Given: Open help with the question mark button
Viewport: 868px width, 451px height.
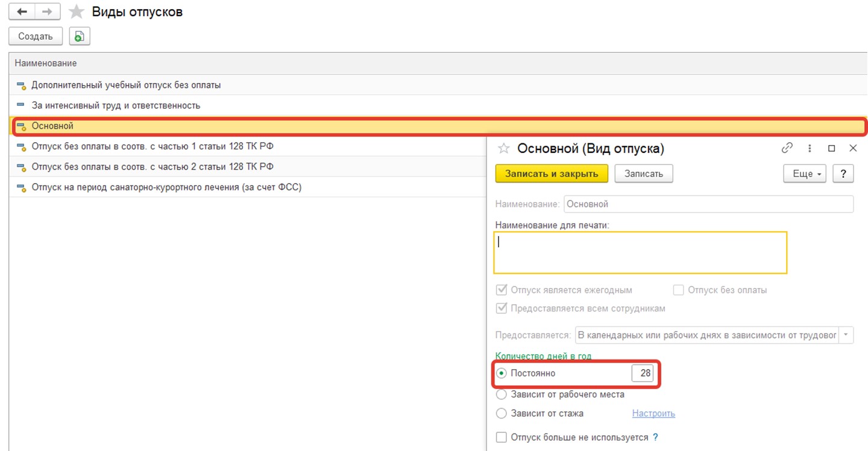Looking at the screenshot, I should tap(843, 174).
